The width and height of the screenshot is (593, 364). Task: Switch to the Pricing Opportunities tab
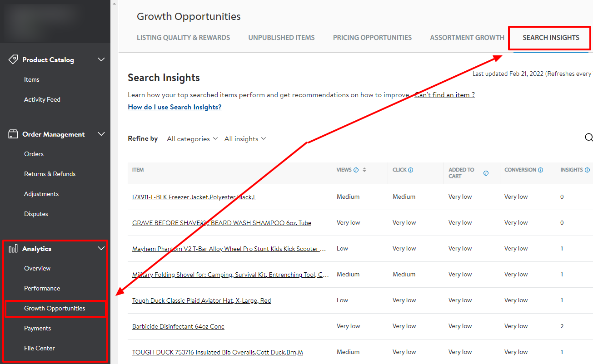(372, 37)
